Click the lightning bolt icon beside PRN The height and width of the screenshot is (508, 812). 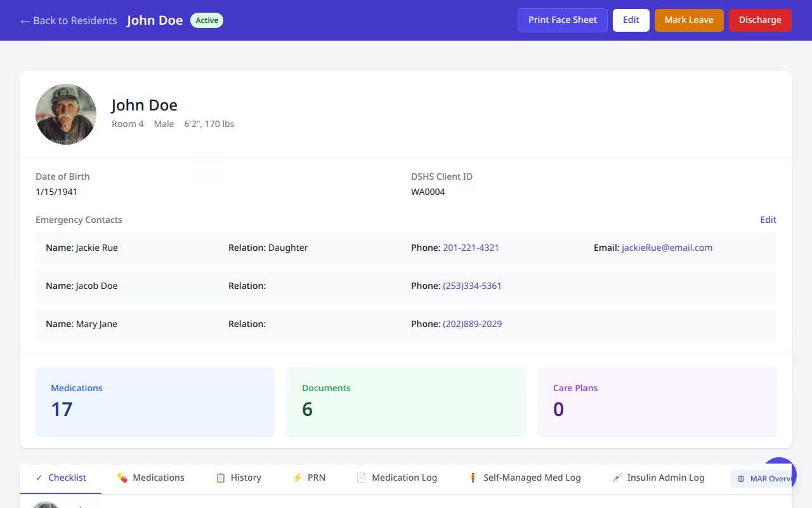[x=297, y=478]
